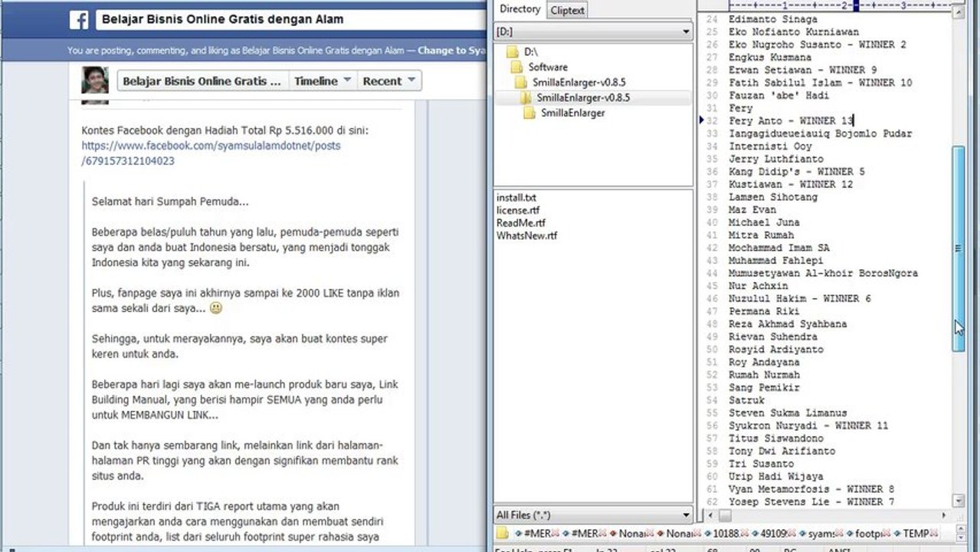This screenshot has height=552, width=980.
Task: Switch to the footpr document tab
Action: (x=865, y=533)
